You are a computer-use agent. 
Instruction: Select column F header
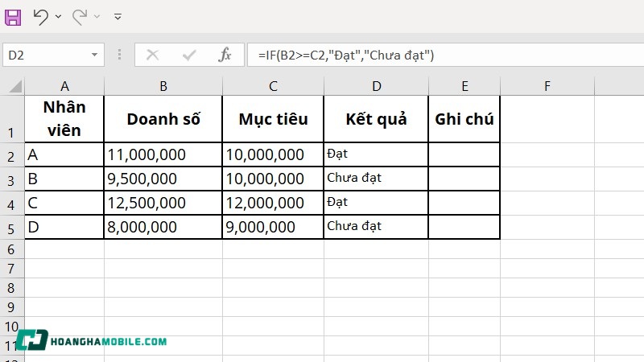(x=547, y=86)
